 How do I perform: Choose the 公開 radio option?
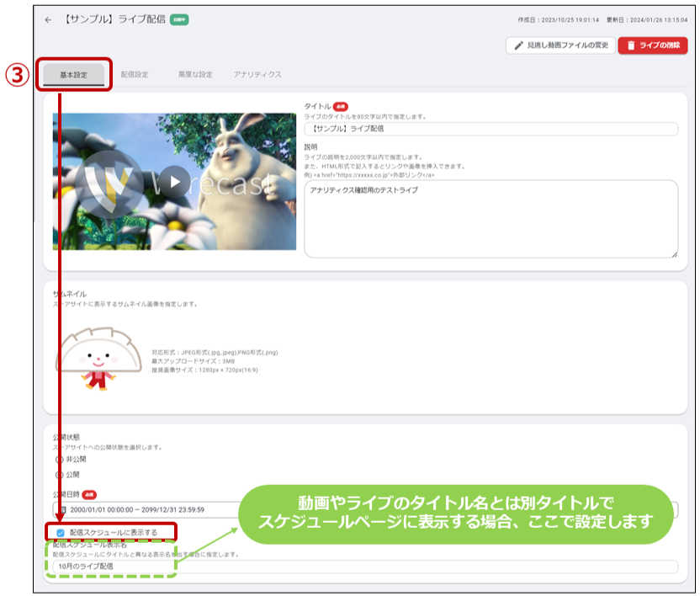(59, 475)
